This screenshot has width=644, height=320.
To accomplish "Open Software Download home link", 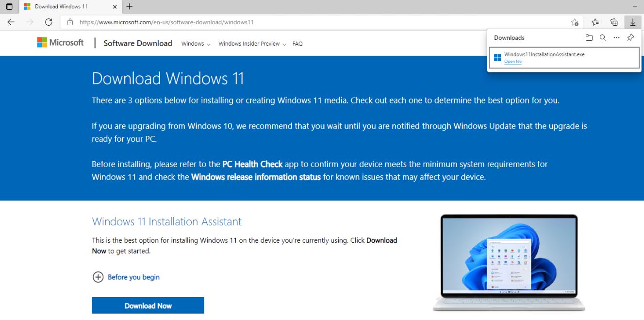I will coord(138,43).
